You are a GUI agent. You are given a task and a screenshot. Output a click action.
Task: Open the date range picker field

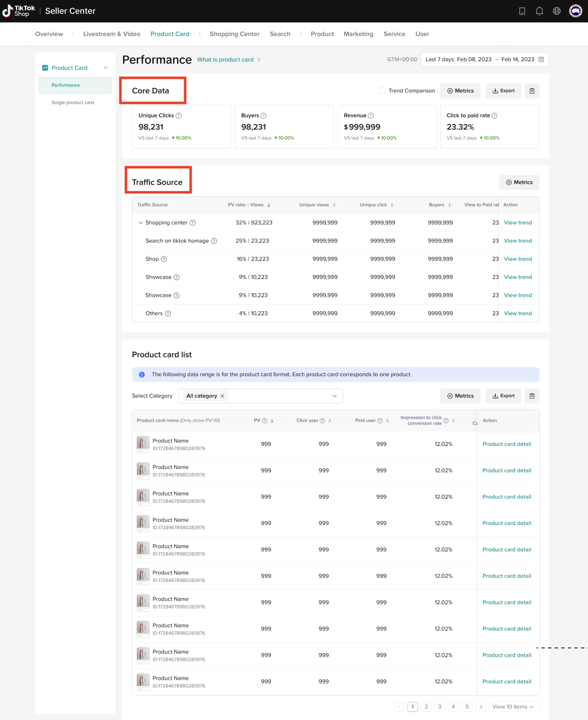point(485,59)
